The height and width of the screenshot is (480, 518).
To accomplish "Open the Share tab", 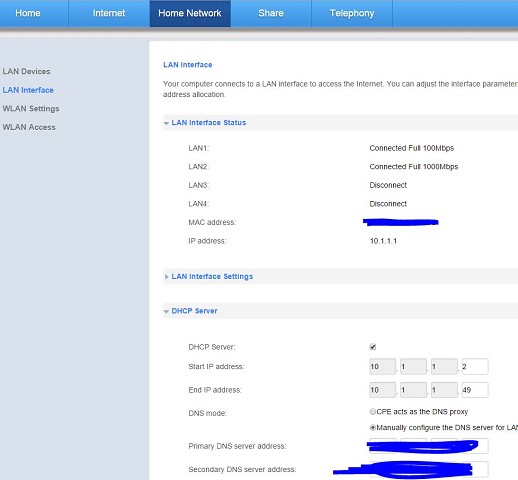I will pos(271,13).
